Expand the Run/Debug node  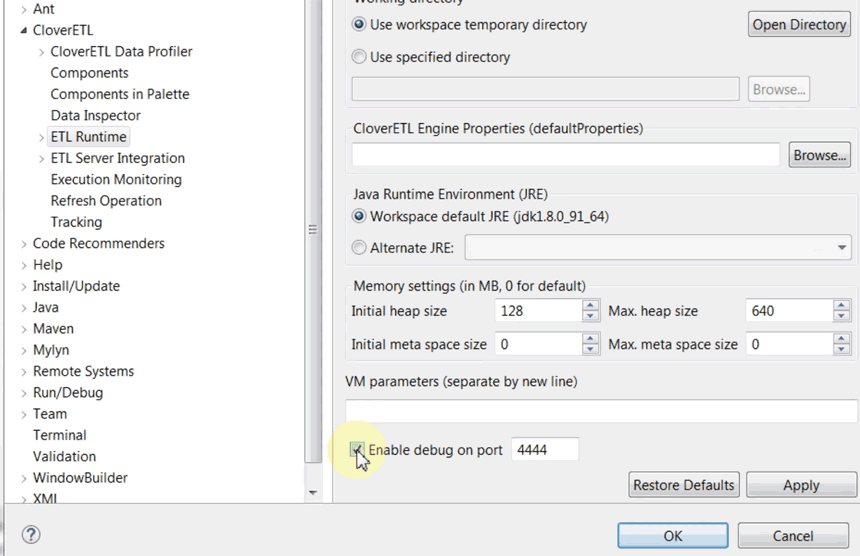tap(24, 394)
